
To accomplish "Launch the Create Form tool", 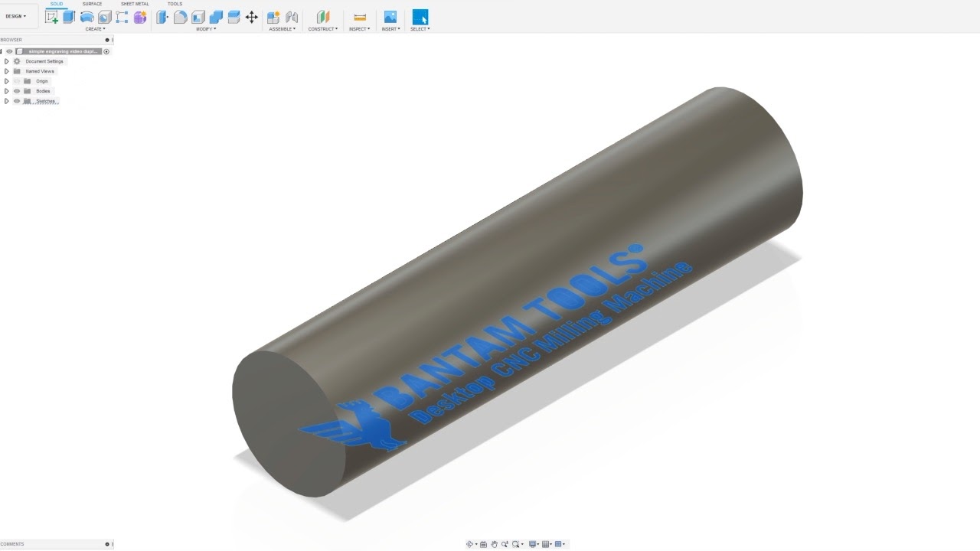I will [x=139, y=17].
